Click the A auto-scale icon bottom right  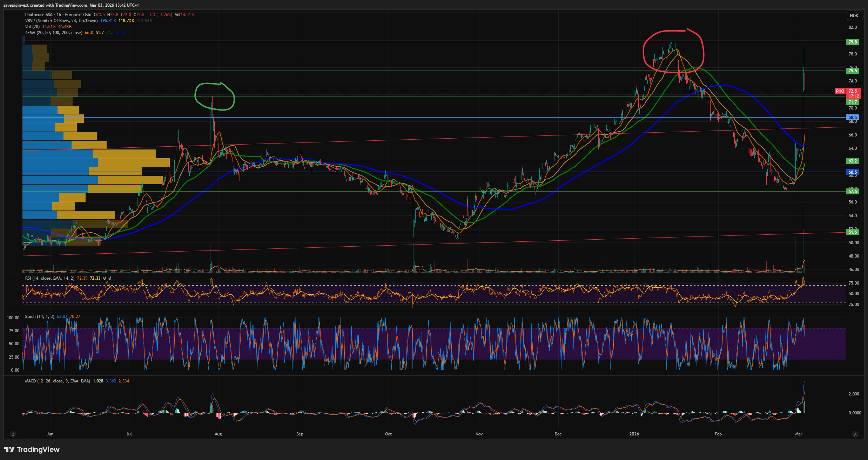click(x=855, y=434)
